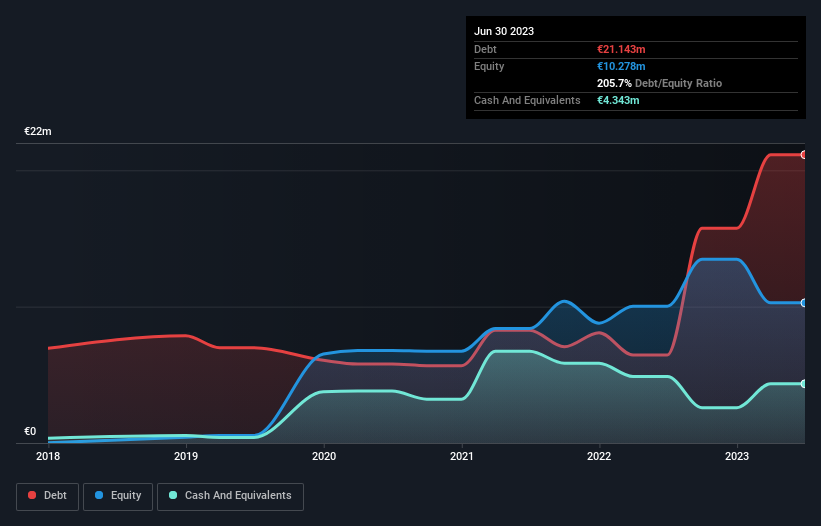
Task: Click the 2023 x-axis label
Action: click(x=737, y=456)
